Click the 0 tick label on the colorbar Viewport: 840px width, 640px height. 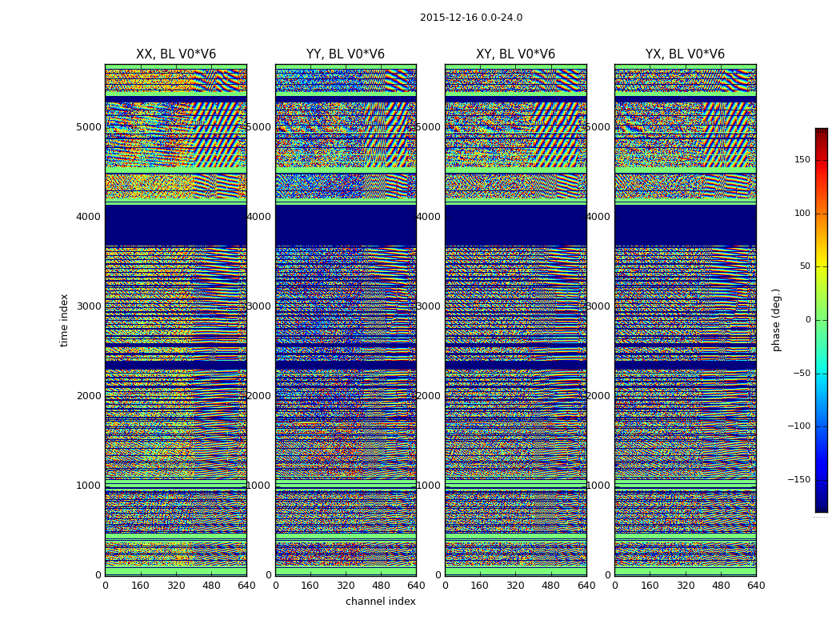(x=807, y=320)
